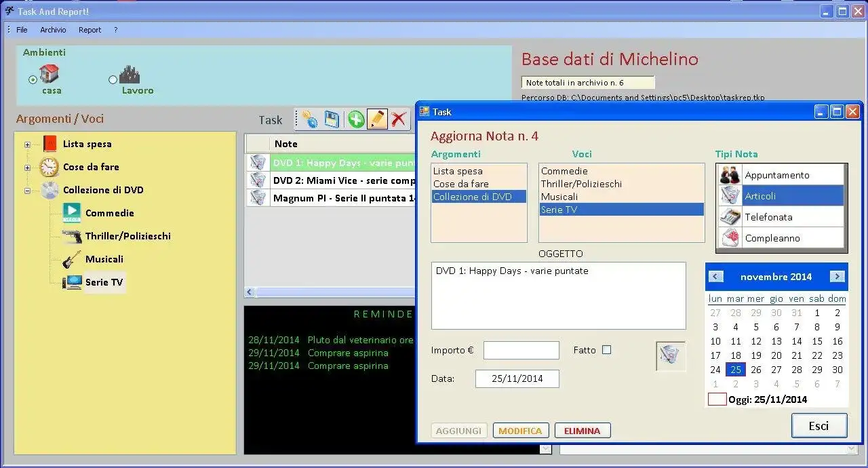Pick day 28 in November calendar
The image size is (868, 468).
pos(797,370)
